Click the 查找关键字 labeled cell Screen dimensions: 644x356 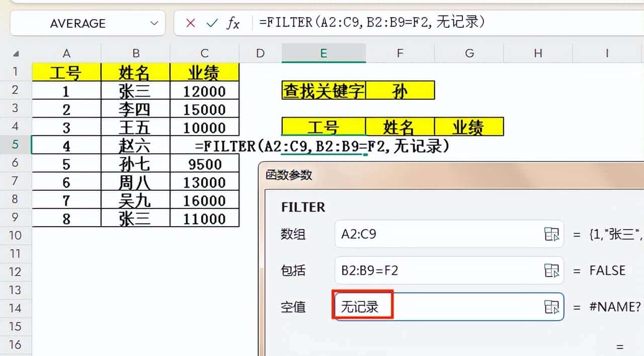324,90
